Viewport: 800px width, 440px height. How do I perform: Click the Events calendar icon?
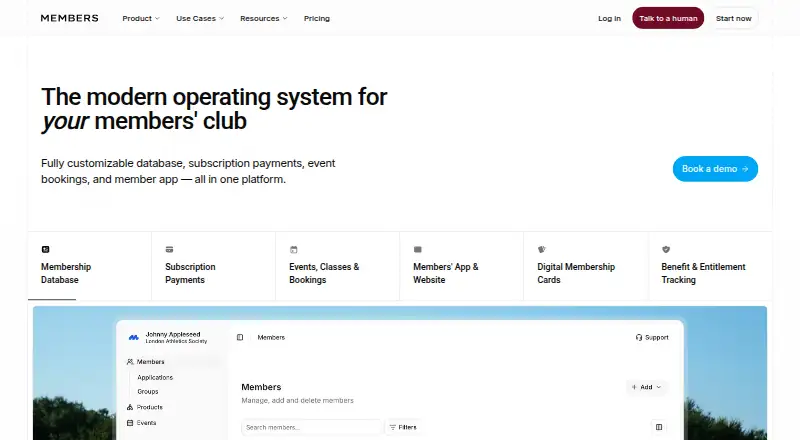pos(293,250)
